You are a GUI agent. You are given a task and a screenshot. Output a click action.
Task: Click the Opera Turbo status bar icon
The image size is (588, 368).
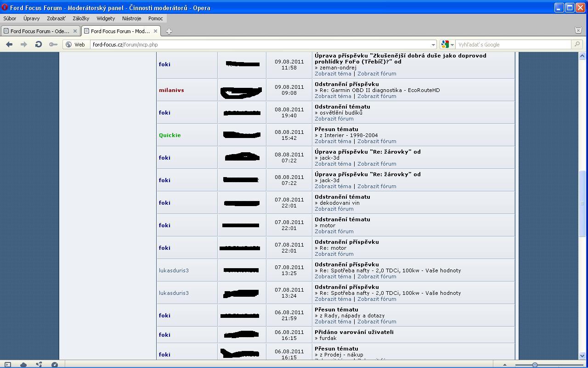point(55,365)
